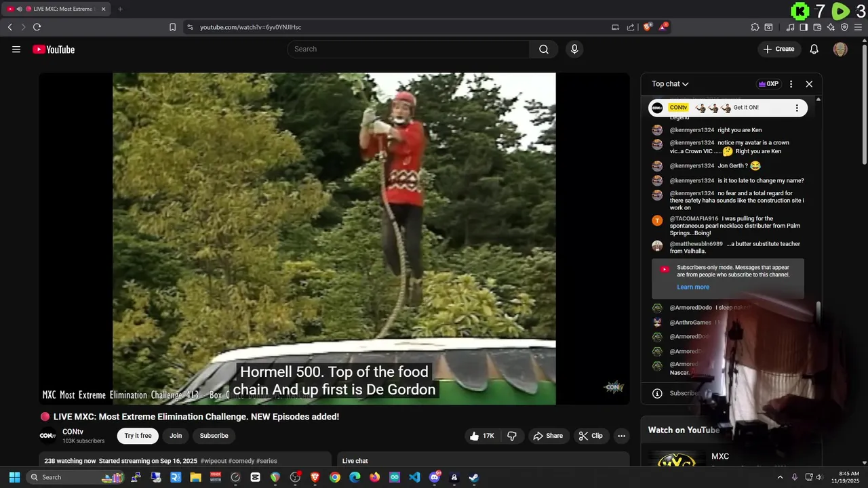Screen dimensions: 868x488
Task: View site information icon in address bar
Action: [x=190, y=27]
